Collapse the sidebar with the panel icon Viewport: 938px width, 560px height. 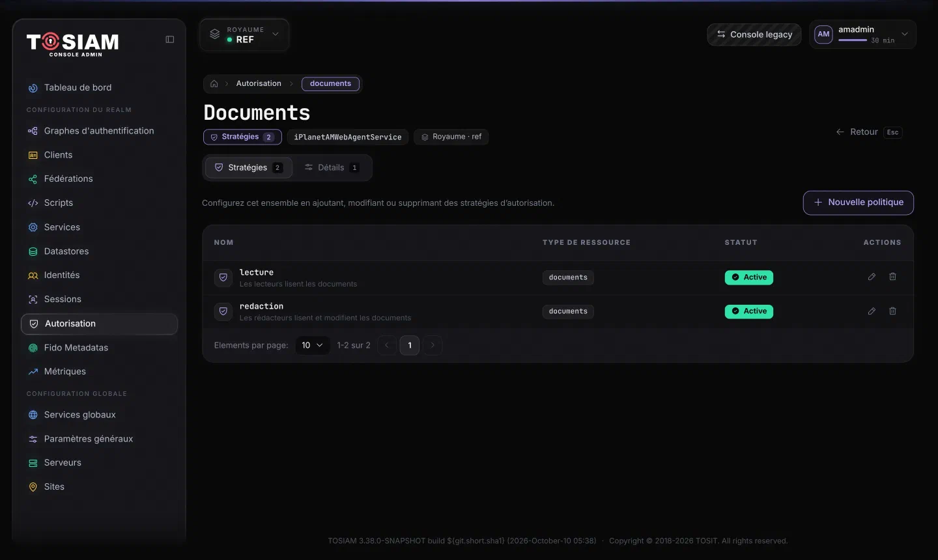click(x=170, y=40)
